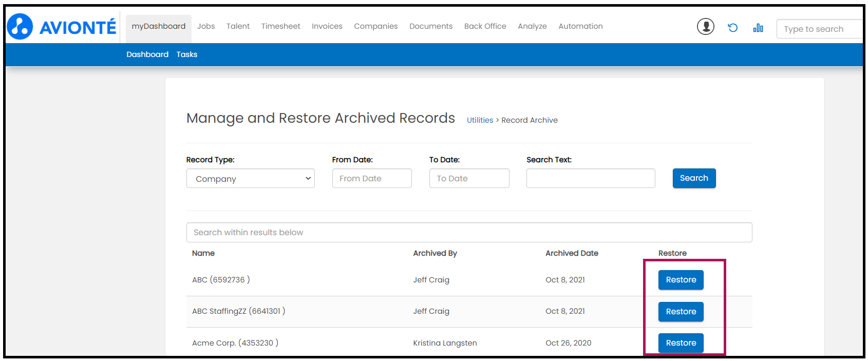Screen dimensions: 868x361
Task: Restore the Acme Corp. record
Action: pos(681,343)
